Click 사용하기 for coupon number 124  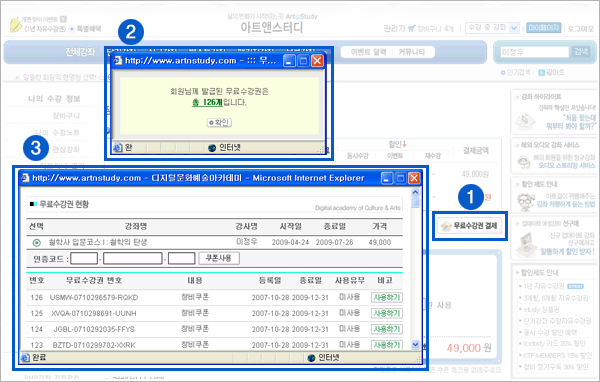point(387,329)
